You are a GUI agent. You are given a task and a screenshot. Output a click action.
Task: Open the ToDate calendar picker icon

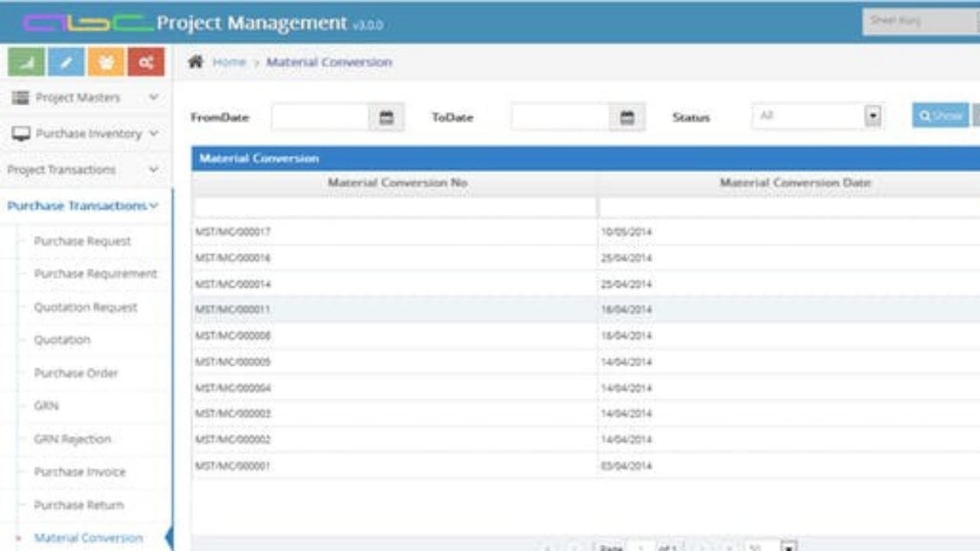tap(627, 117)
